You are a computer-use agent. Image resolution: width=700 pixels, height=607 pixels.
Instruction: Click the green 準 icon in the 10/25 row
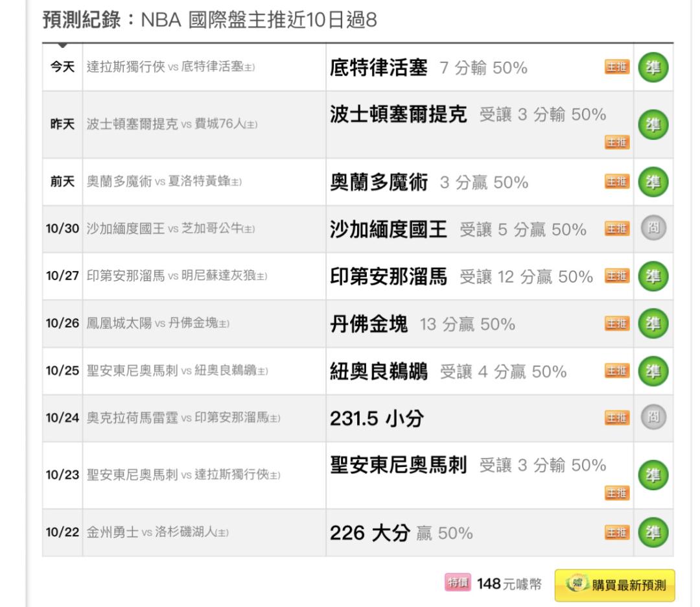653,371
